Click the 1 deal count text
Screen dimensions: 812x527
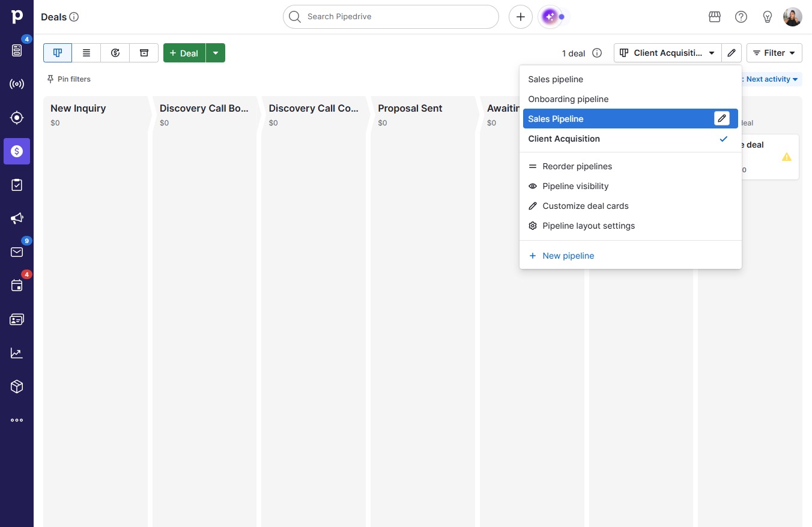pyautogui.click(x=574, y=53)
